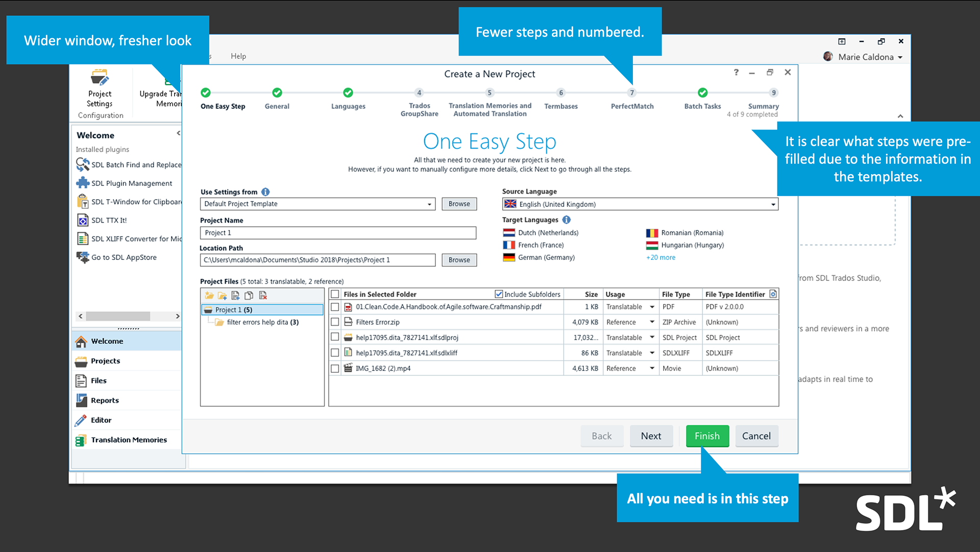
Task: Open the SDL TTX It! plugin
Action: tap(101, 220)
